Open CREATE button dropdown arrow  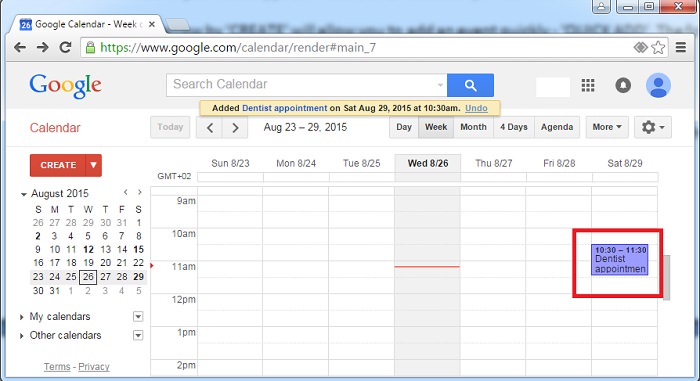(93, 165)
